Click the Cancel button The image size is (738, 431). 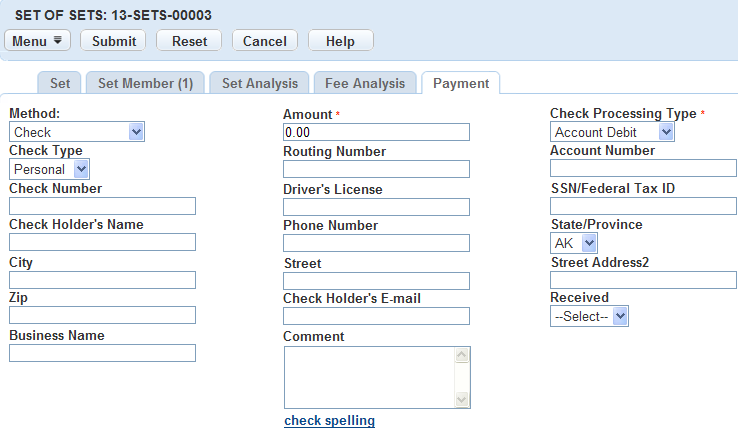[x=264, y=41]
